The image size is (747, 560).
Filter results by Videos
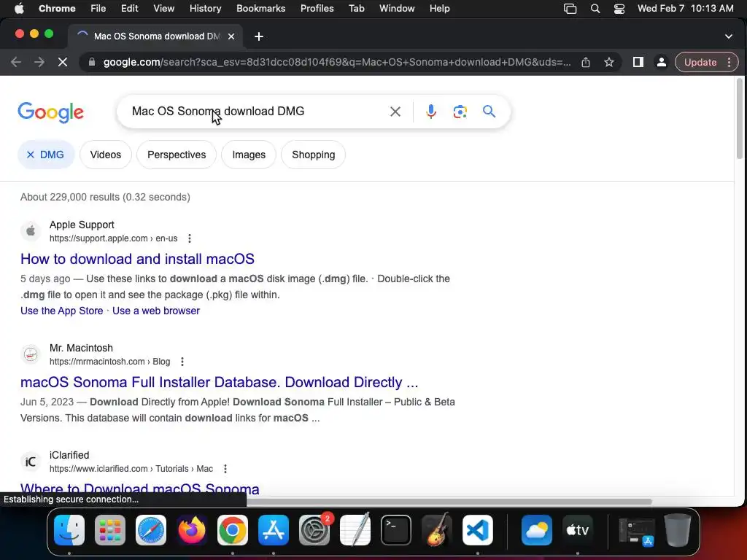(105, 155)
